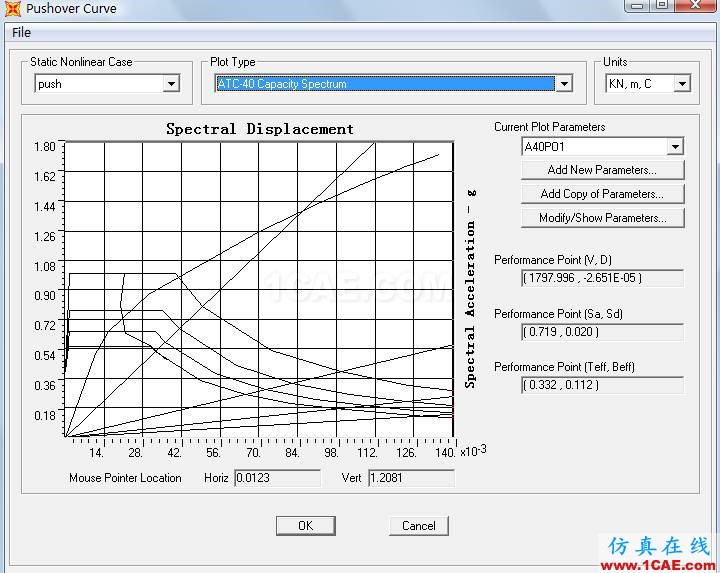Click the 1.80 vertical axis label
The image size is (720, 573).
[44, 146]
